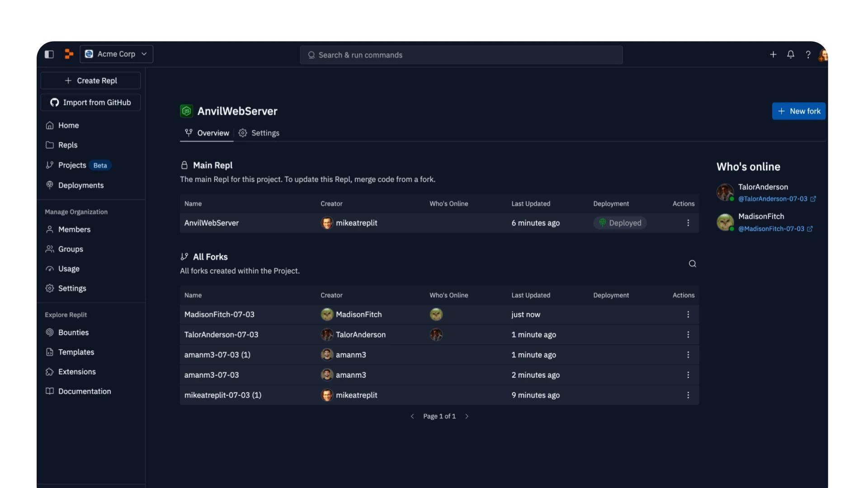The height and width of the screenshot is (488, 868).
Task: Click the search icon in All Forks
Action: point(692,264)
